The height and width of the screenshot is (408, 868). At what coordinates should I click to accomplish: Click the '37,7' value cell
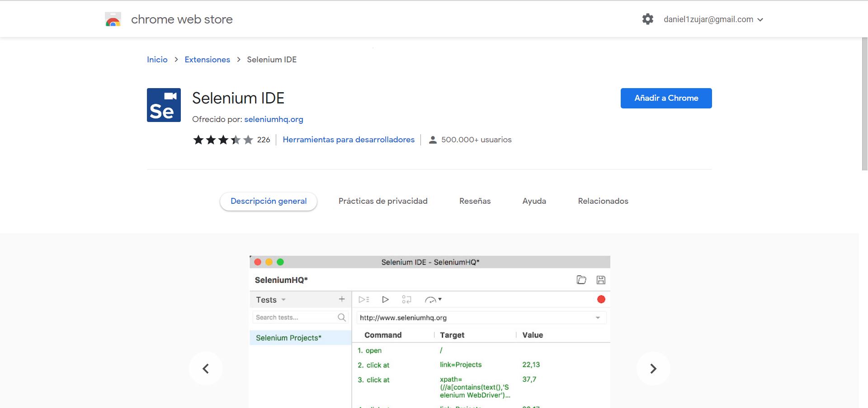529,379
